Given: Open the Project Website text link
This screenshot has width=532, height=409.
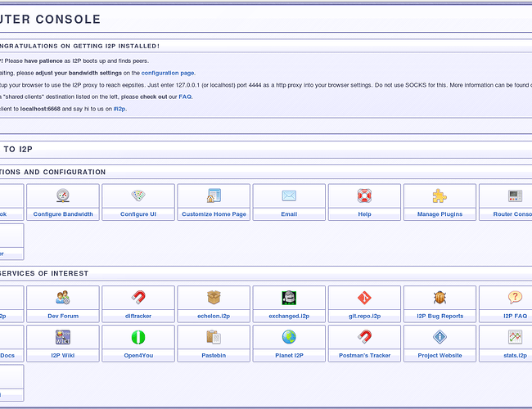Looking at the screenshot, I should 440,355.
